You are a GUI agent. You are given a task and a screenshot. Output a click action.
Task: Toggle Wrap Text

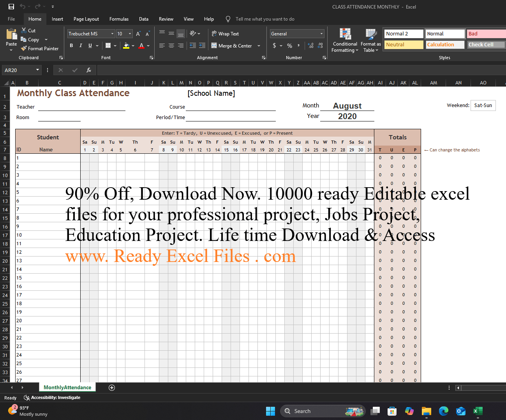[x=225, y=33]
